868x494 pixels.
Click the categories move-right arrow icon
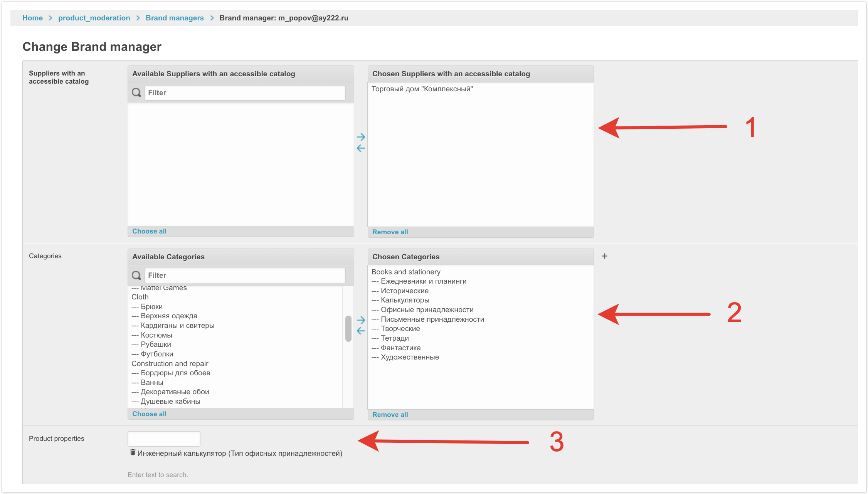(361, 320)
